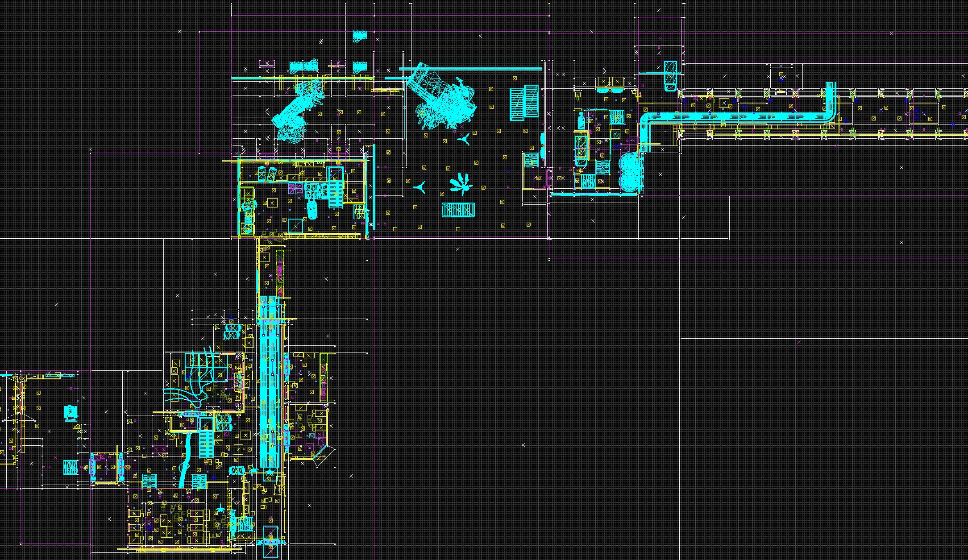
Task: Select the long vertical cyan corridor strip
Action: (x=270, y=382)
